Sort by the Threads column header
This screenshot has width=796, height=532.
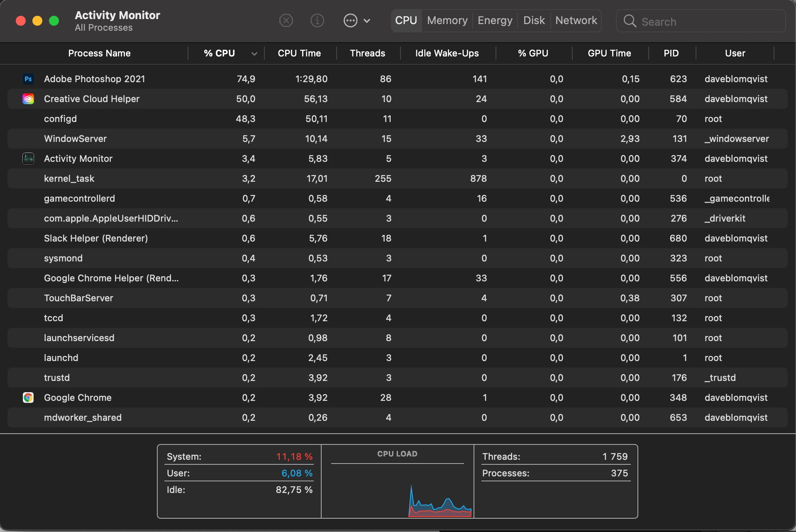coord(367,53)
